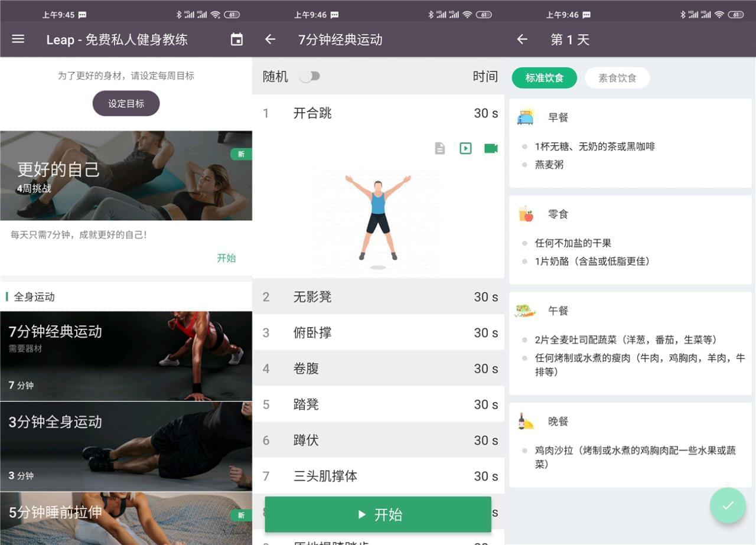Click 每天只需7分钟 description text
The height and width of the screenshot is (545, 756).
(x=78, y=234)
